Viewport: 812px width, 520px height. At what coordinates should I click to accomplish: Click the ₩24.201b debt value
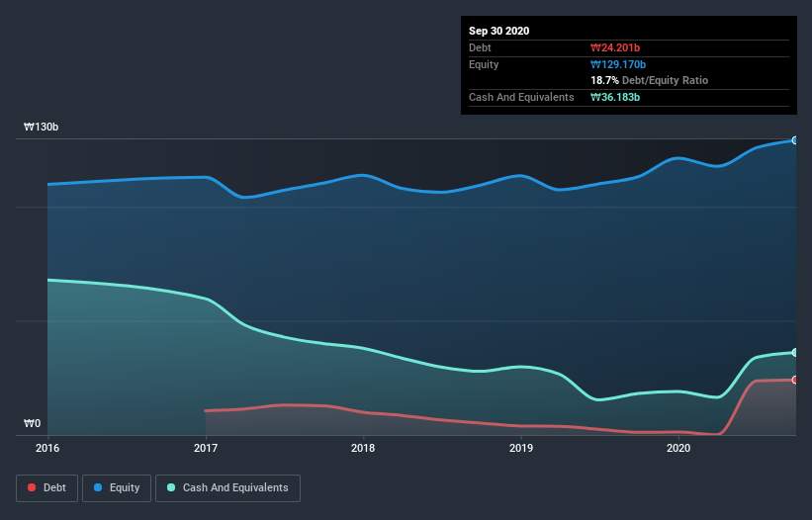click(x=615, y=47)
